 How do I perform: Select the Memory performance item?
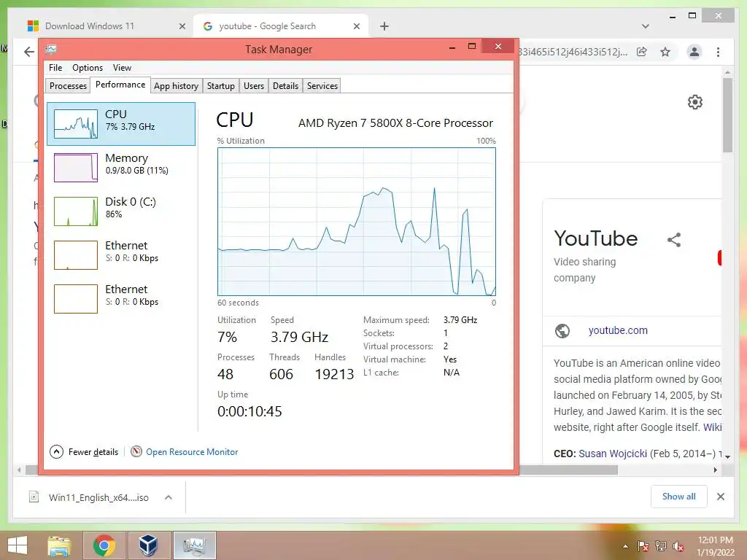pyautogui.click(x=121, y=167)
